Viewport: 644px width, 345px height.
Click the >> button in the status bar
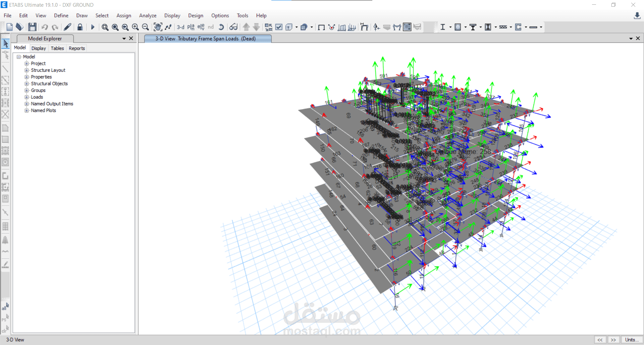click(613, 340)
